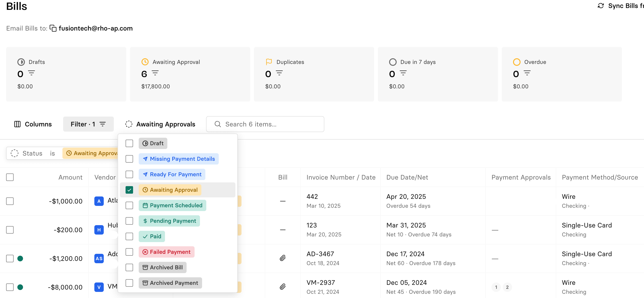Click the Due in 7 days circle icon
Viewport: 644px width, 298px height.
tap(393, 62)
